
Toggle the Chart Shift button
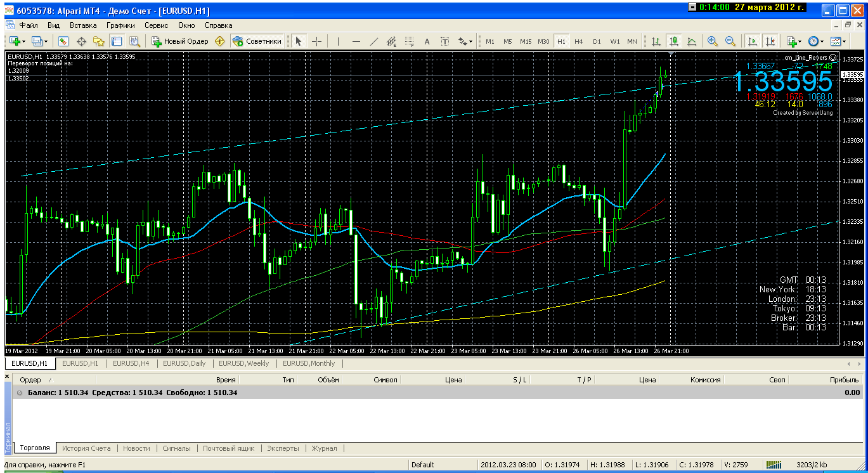770,41
